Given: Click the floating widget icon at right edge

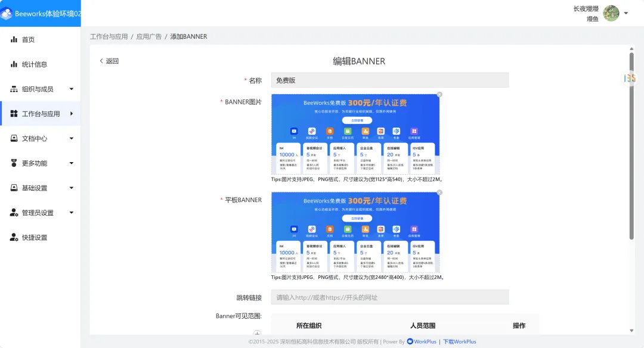Looking at the screenshot, I should [630, 78].
